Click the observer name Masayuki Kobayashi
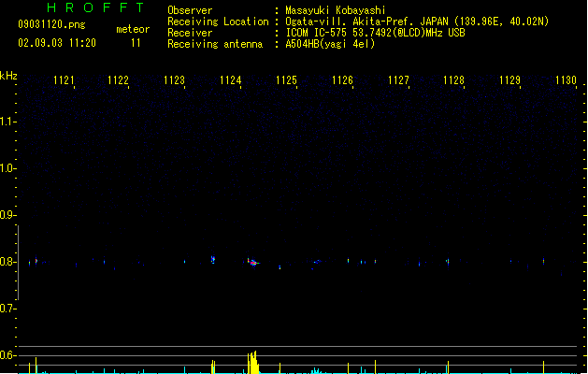 click(336, 10)
